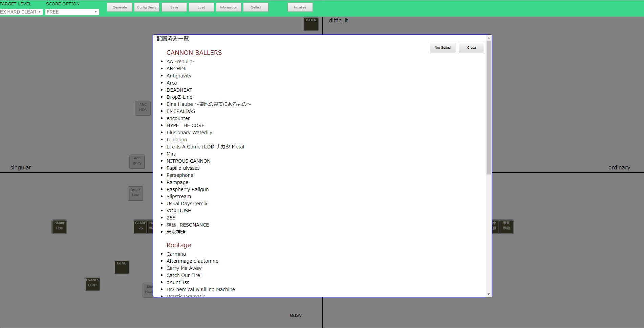Load a saved configuration
644x328 pixels.
[201, 7]
